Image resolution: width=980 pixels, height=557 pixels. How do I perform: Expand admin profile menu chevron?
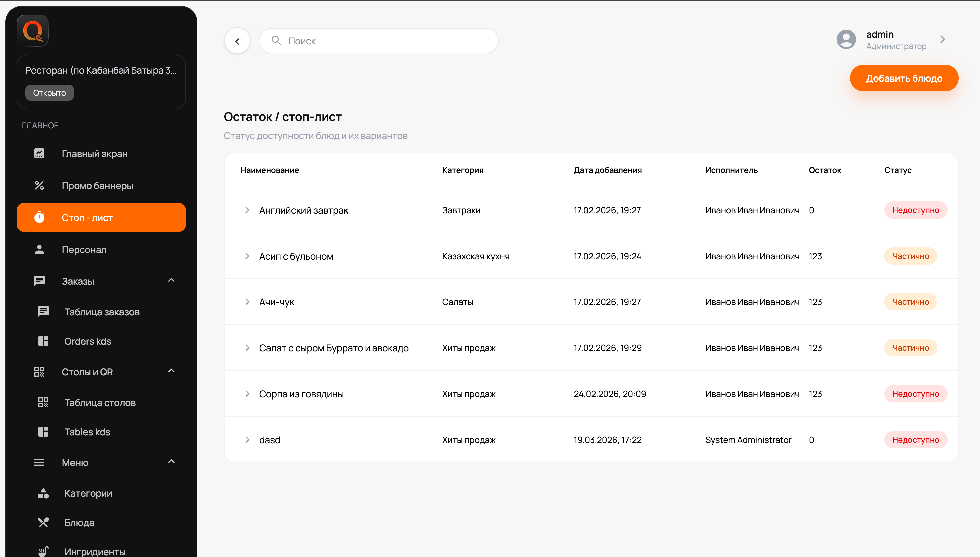coord(942,39)
